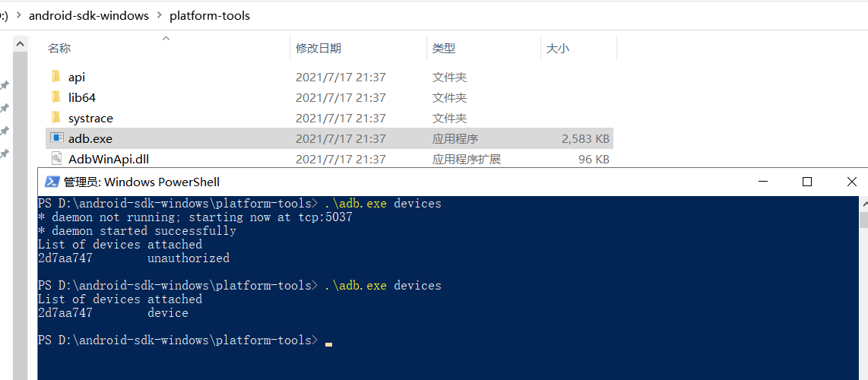
Task: Click the sidebar scroll up arrow
Action: (x=20, y=44)
